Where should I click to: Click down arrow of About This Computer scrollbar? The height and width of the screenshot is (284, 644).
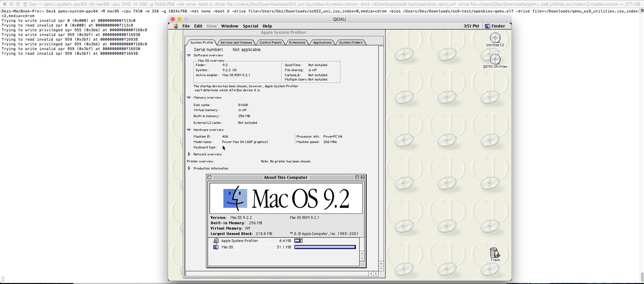pyautogui.click(x=362, y=258)
